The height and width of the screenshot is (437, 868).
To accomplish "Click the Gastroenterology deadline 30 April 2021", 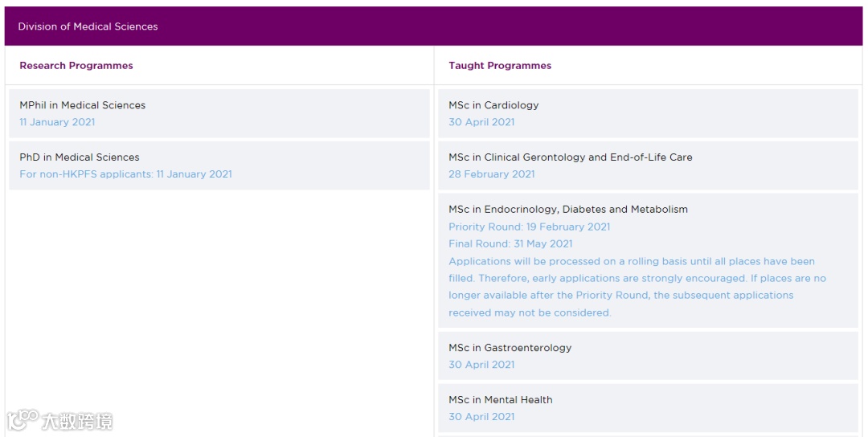I will pyautogui.click(x=481, y=365).
